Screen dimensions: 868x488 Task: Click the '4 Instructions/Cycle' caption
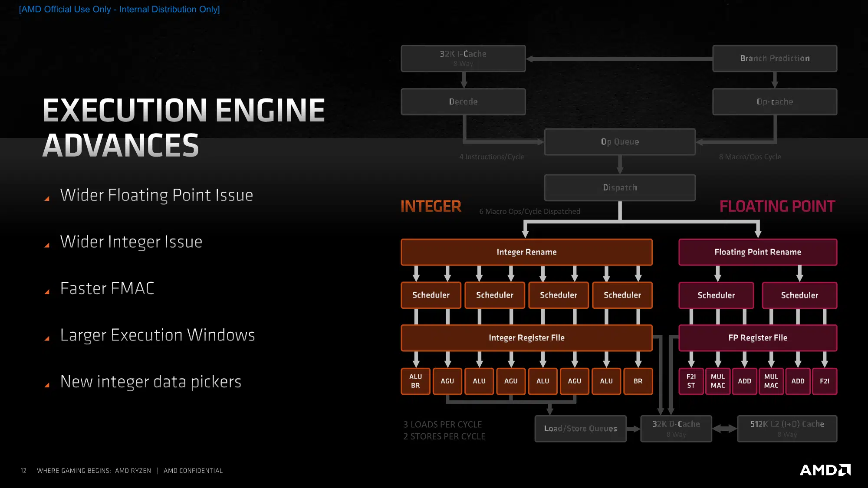tap(492, 157)
